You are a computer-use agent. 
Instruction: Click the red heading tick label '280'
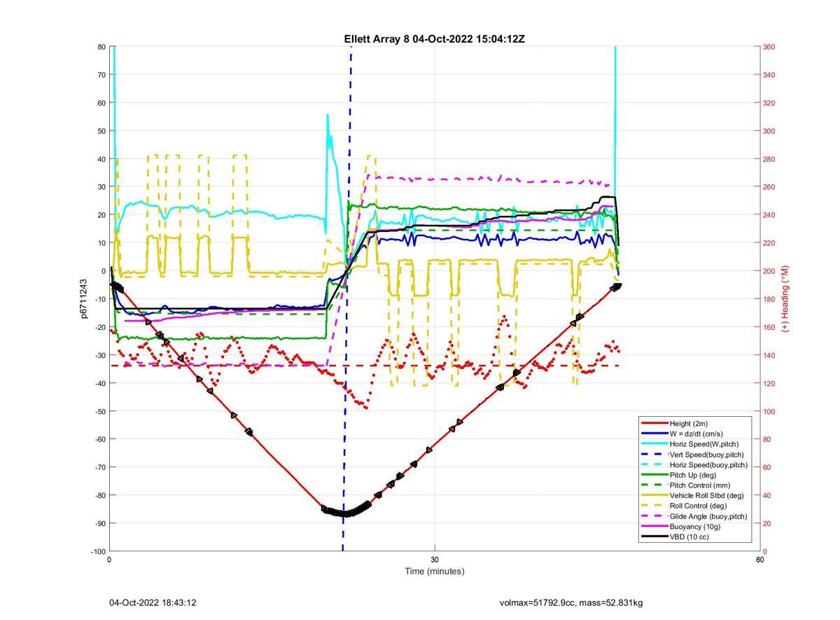[x=769, y=159]
